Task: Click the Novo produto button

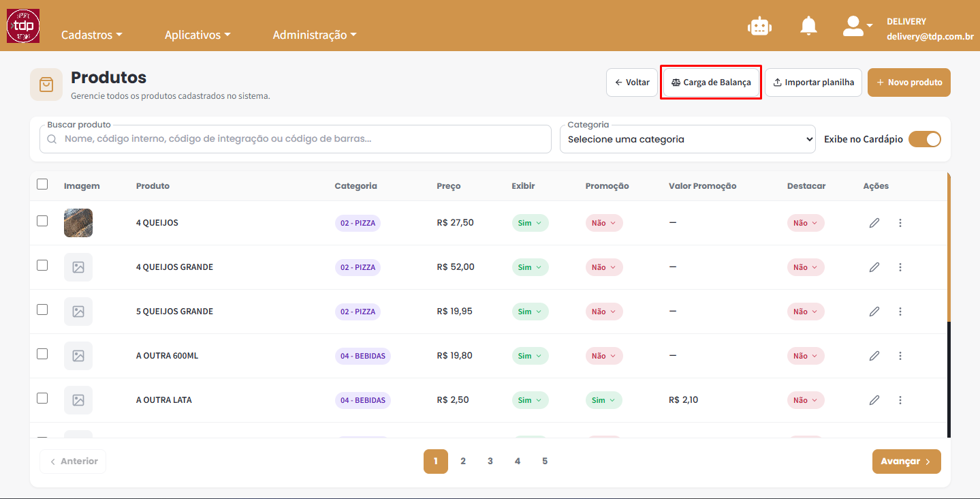Action: (909, 82)
